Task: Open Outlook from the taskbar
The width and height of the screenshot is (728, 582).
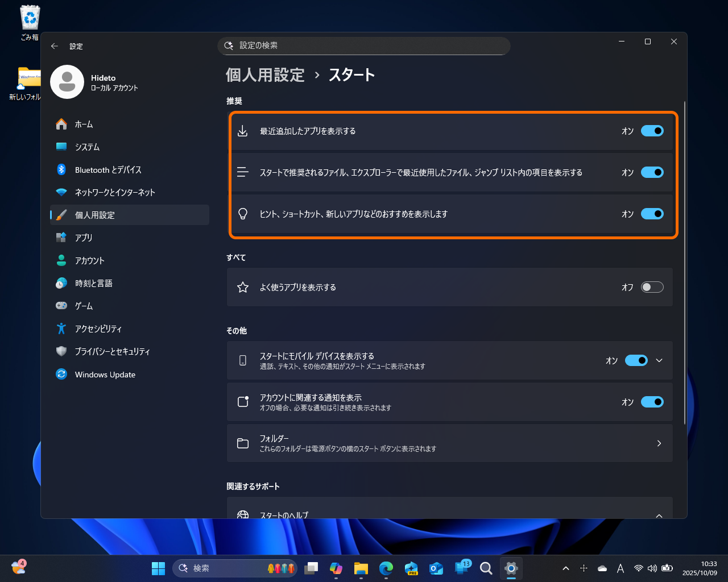Action: click(436, 568)
